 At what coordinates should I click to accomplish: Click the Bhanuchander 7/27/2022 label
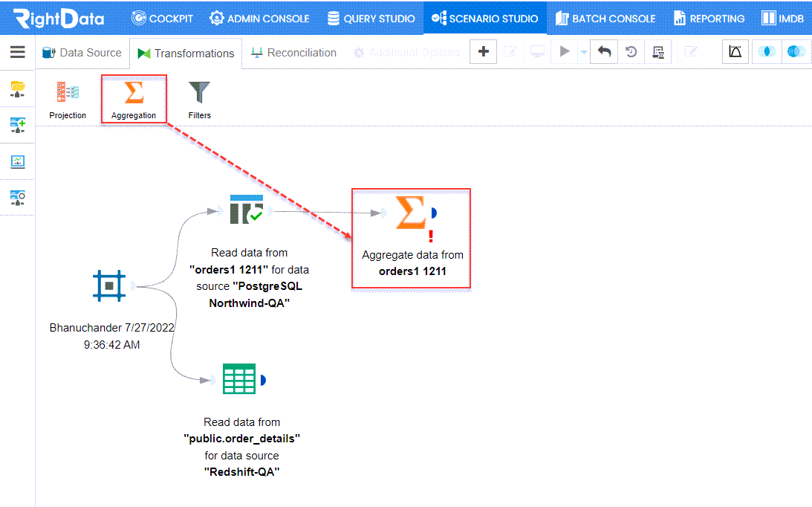(x=112, y=336)
